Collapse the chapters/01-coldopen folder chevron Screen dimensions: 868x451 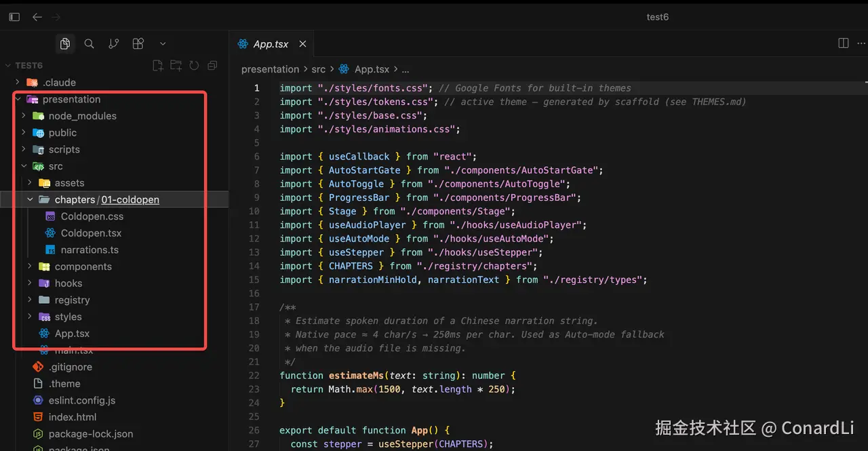pos(30,200)
